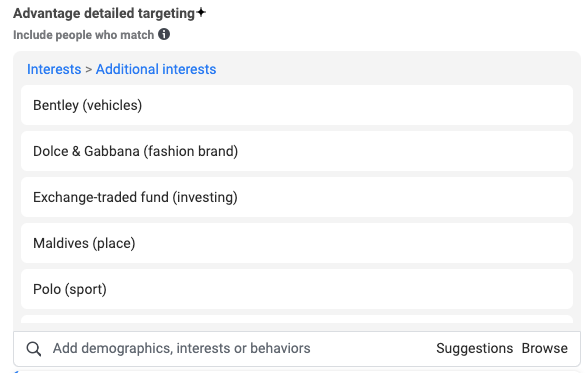The width and height of the screenshot is (588, 373).
Task: Click the Include people who match label
Action: pos(84,35)
